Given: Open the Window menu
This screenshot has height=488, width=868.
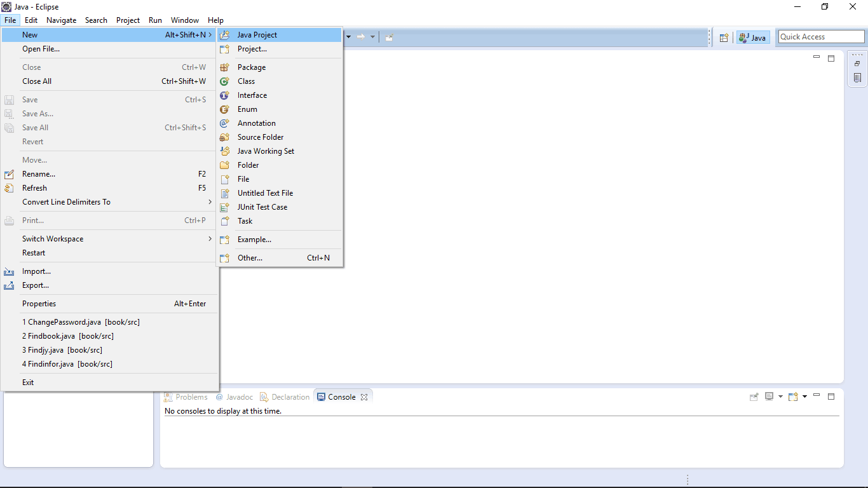Looking at the screenshot, I should [185, 20].
